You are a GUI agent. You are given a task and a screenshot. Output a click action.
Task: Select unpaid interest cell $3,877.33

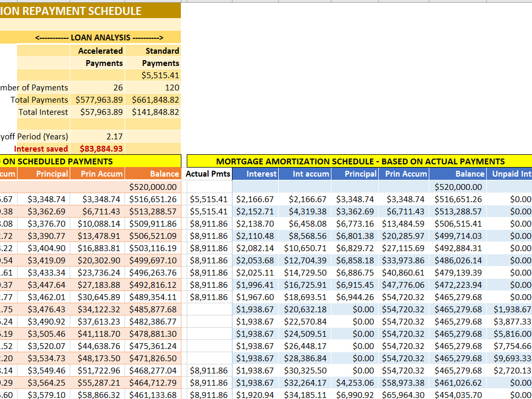[x=510, y=321]
